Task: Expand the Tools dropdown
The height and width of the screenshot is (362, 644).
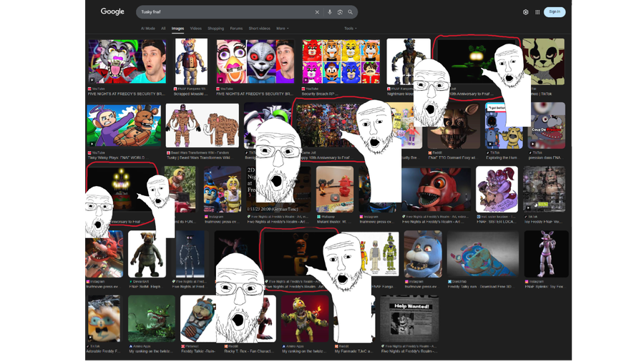Action: pos(351,29)
